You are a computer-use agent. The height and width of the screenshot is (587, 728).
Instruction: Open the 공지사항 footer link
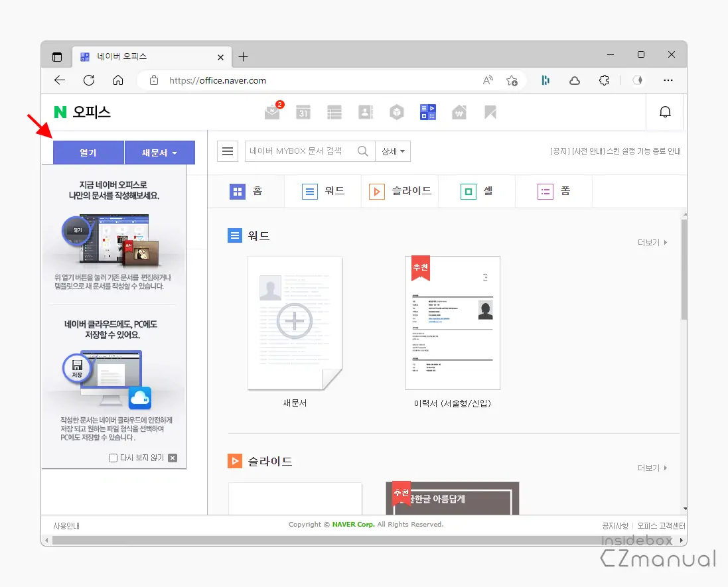[x=615, y=526]
